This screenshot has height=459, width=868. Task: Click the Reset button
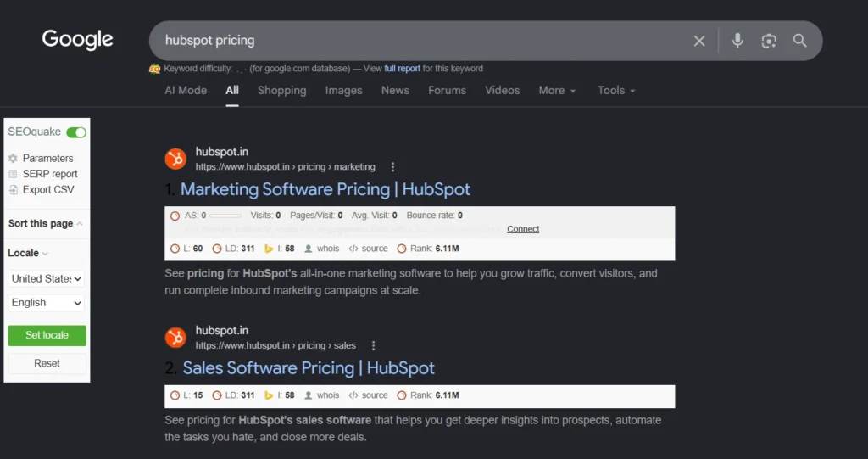(47, 364)
